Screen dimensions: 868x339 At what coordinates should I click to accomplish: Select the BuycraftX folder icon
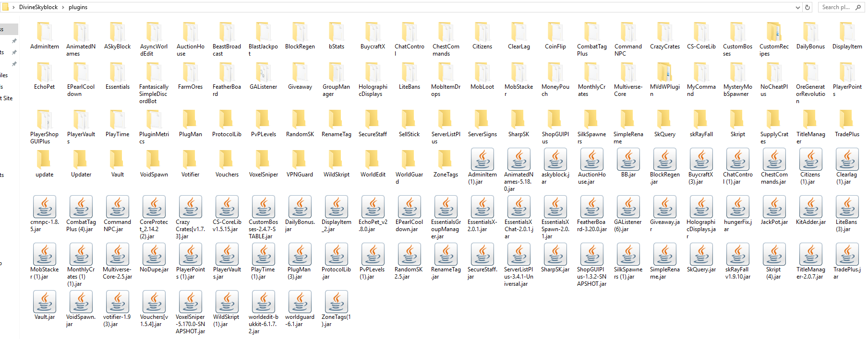tap(373, 32)
